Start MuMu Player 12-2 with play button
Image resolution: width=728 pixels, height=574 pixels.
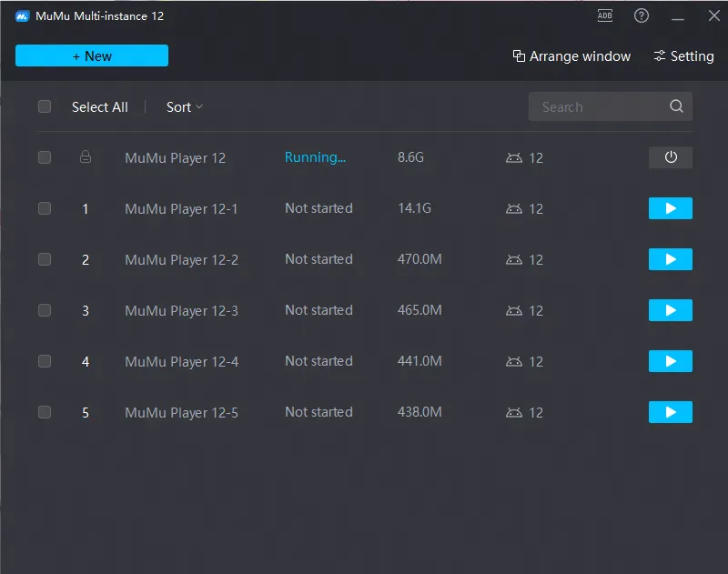670,259
